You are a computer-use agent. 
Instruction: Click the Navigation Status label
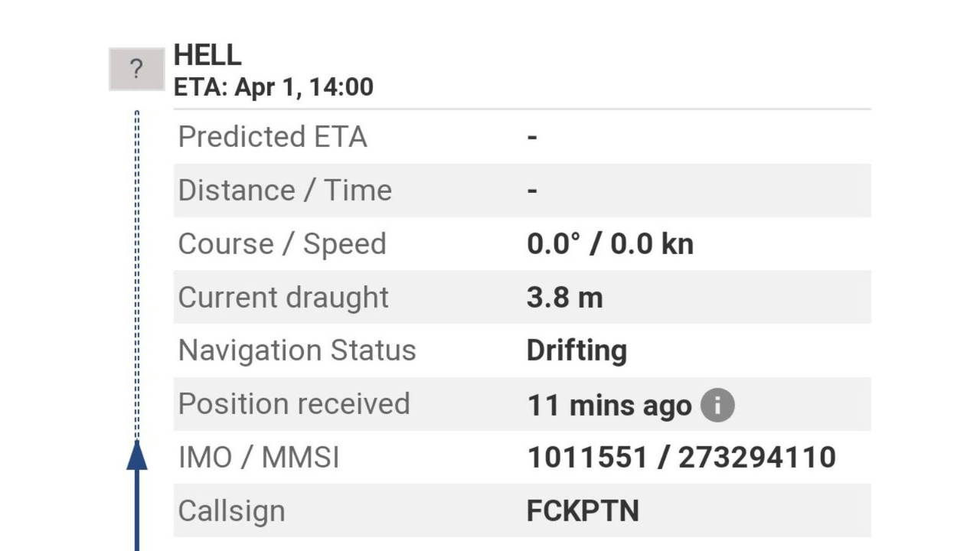297,350
